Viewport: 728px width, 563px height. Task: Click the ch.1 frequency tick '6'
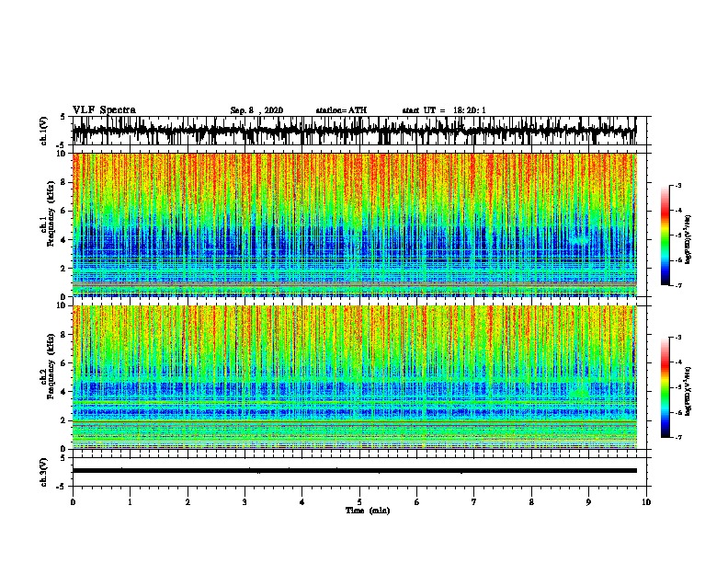coord(63,211)
